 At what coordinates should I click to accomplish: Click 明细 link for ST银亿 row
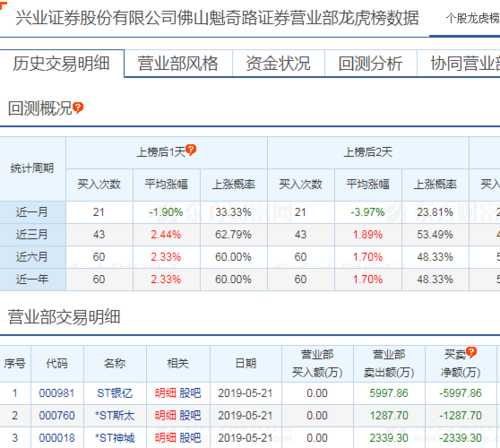(166, 393)
